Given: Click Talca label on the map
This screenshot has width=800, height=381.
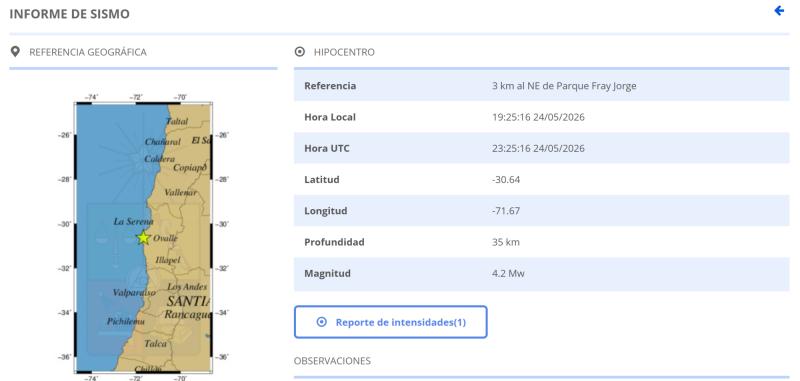Looking at the screenshot, I should 155,344.
